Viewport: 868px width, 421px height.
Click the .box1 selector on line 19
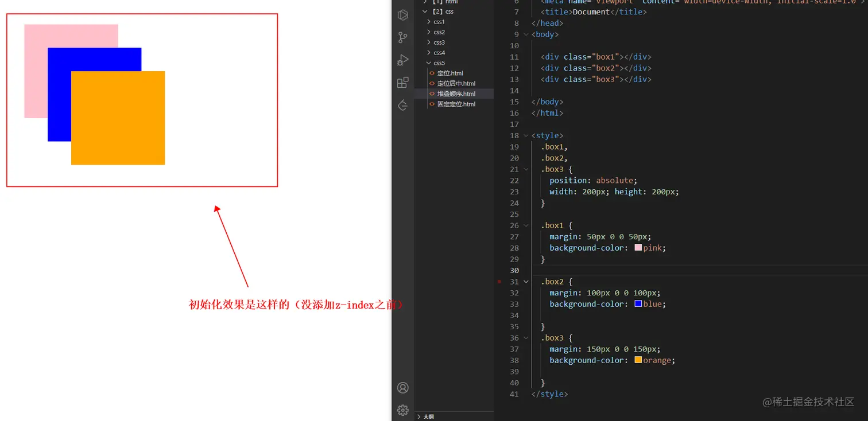pos(552,147)
